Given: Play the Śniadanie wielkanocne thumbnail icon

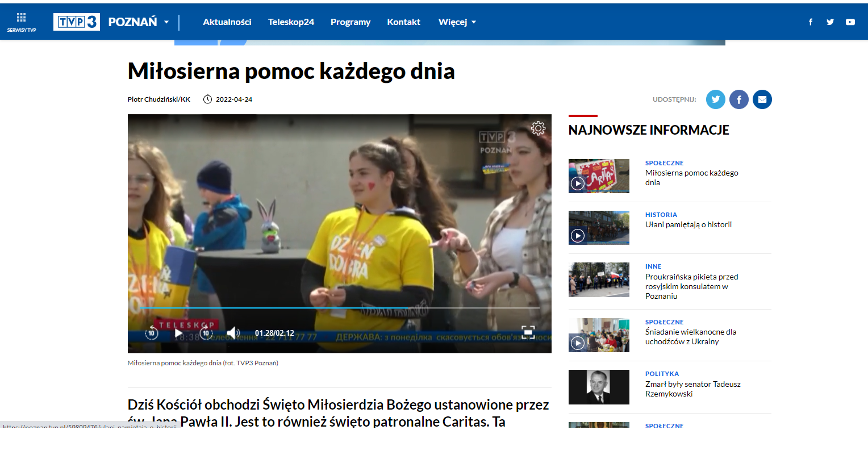Looking at the screenshot, I should point(578,343).
